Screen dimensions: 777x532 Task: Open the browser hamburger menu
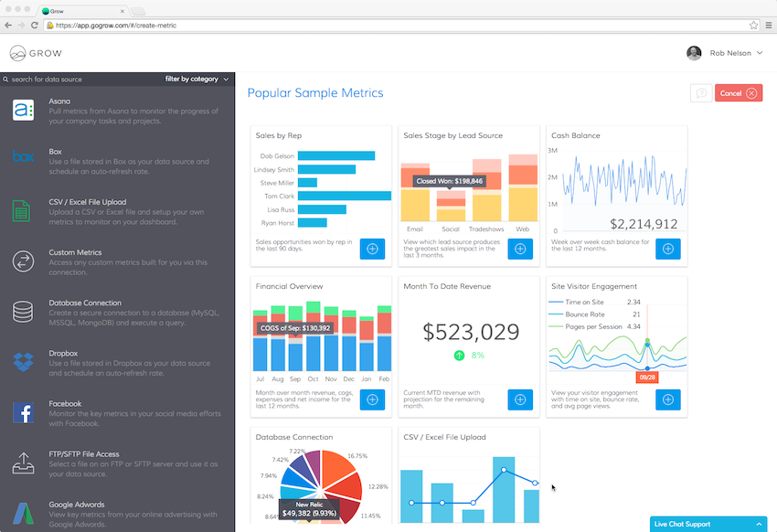click(x=769, y=26)
